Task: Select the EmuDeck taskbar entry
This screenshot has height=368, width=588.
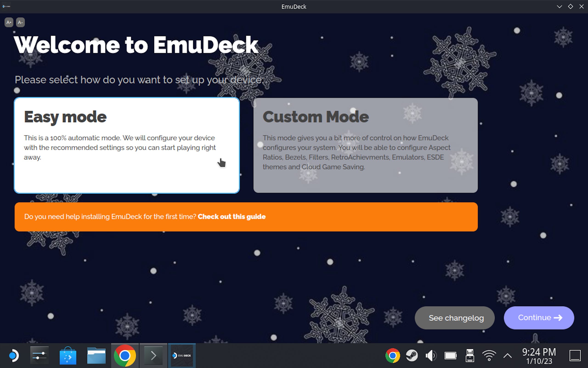Action: pyautogui.click(x=182, y=356)
